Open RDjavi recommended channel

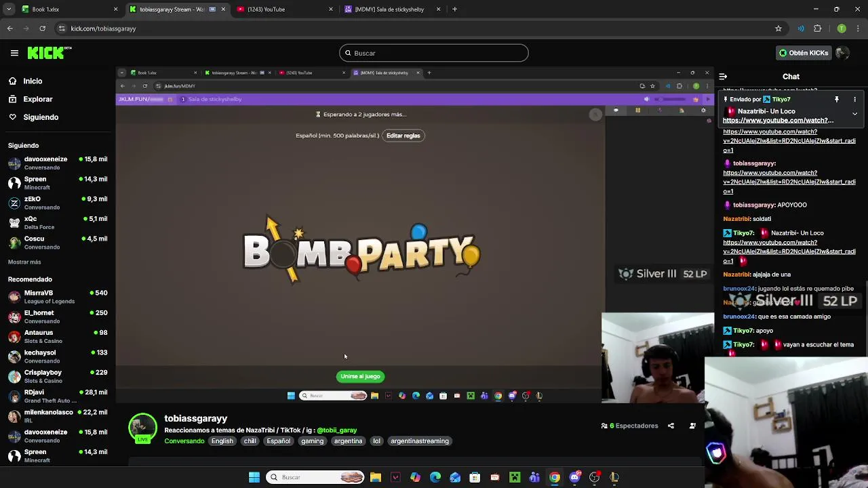tap(57, 396)
